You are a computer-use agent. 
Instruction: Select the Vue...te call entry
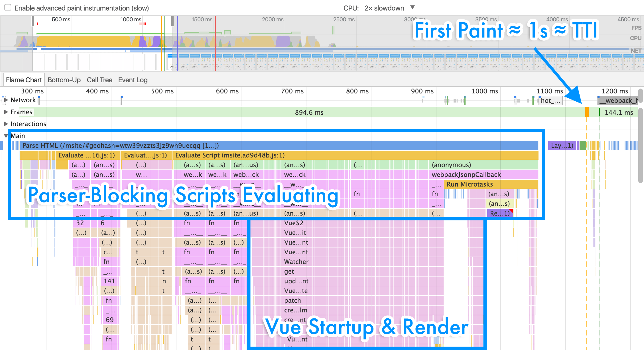tap(296, 291)
